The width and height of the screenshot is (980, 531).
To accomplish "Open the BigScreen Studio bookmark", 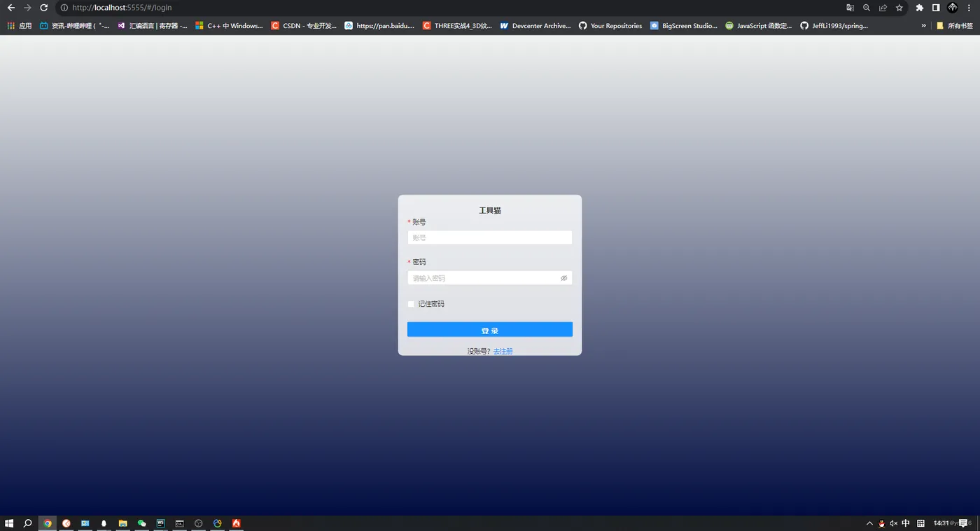I will click(x=684, y=26).
